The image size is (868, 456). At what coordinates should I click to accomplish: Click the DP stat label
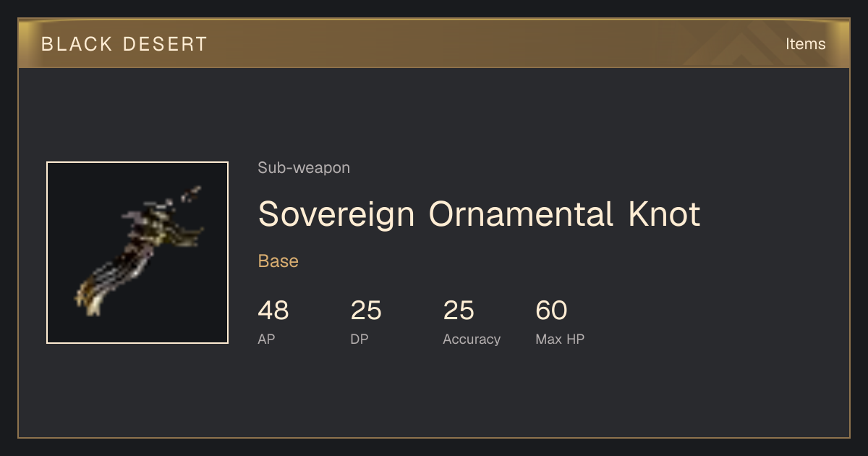359,339
